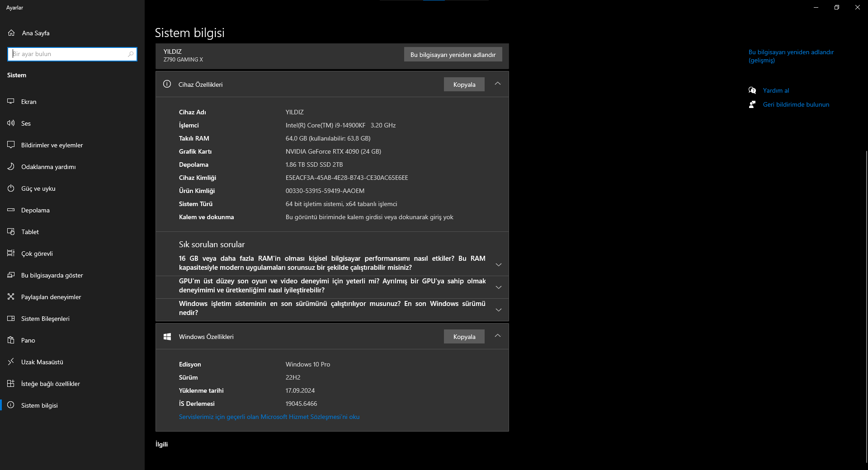
Task: Open Ekran settings page
Action: point(72,102)
